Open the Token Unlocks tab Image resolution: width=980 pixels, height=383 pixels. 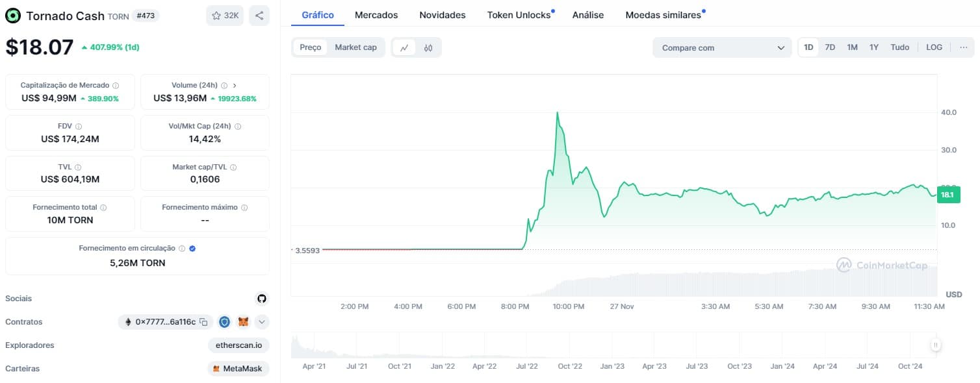pyautogui.click(x=519, y=14)
